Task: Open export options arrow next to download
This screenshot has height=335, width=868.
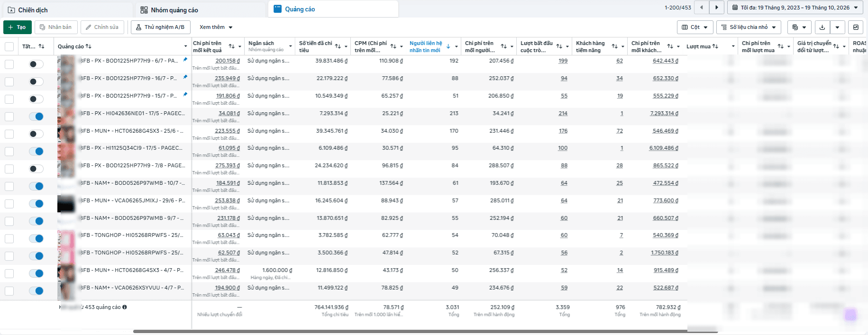Action: pyautogui.click(x=838, y=27)
